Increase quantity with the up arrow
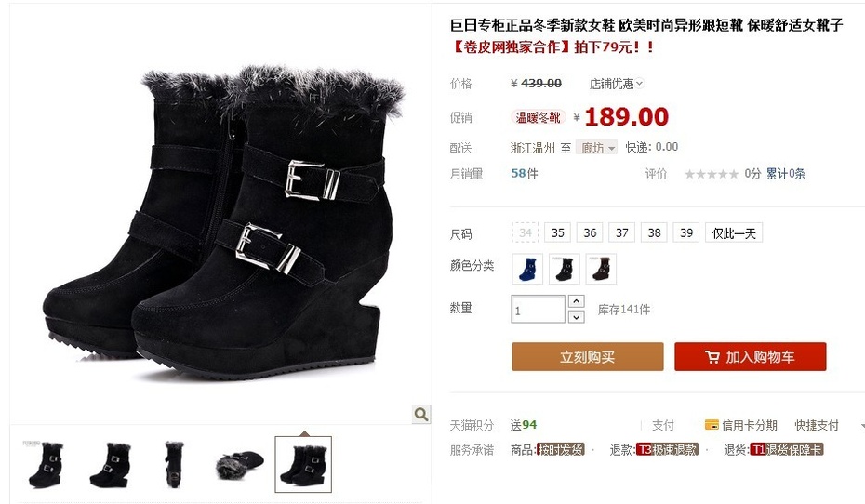Screen dimensions: 865x504 tap(576, 301)
